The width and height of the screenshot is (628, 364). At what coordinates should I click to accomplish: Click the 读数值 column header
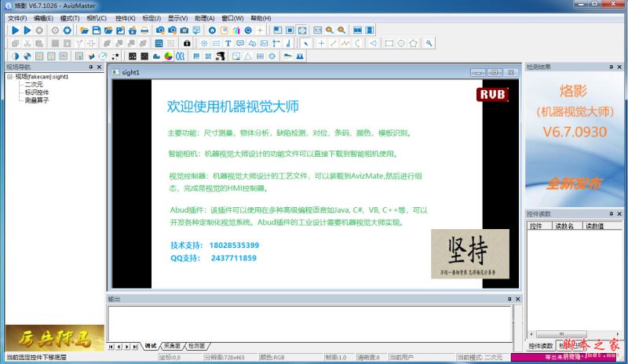pyautogui.click(x=602, y=226)
